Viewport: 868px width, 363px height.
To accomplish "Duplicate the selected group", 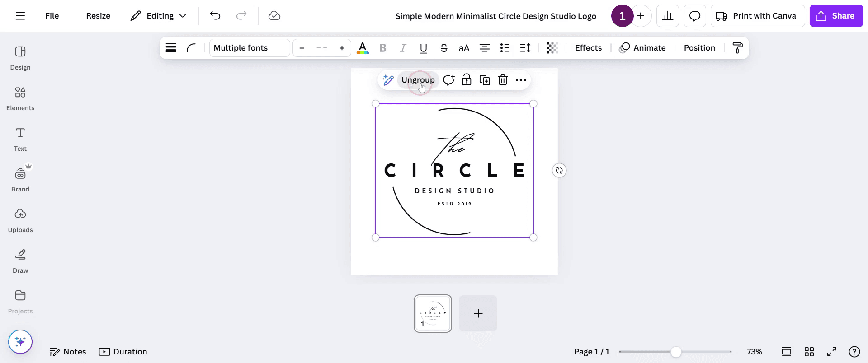I will (x=485, y=80).
